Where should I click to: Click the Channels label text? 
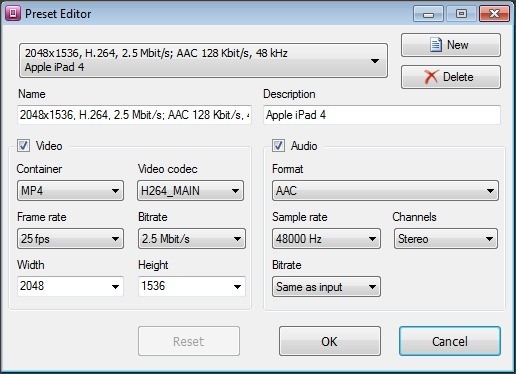(414, 217)
